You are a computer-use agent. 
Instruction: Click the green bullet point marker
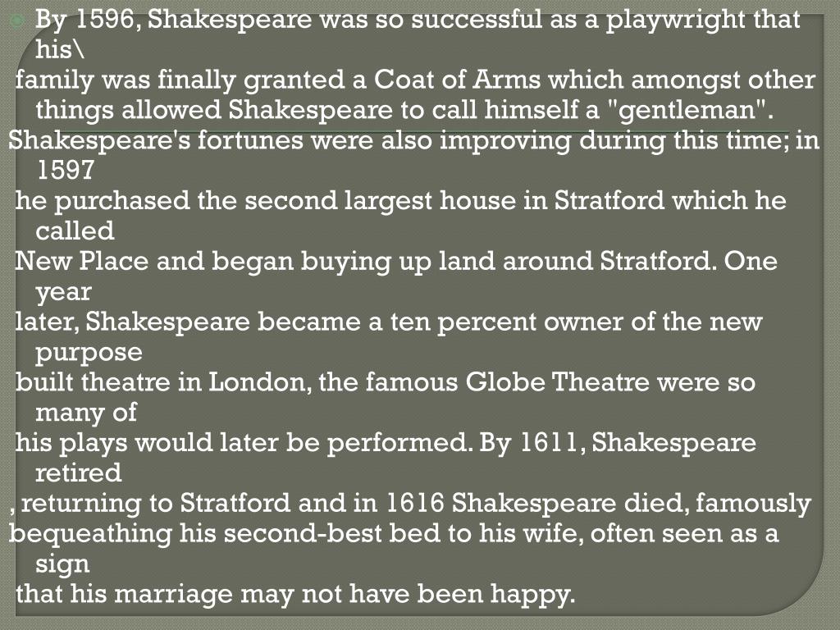click(x=19, y=21)
